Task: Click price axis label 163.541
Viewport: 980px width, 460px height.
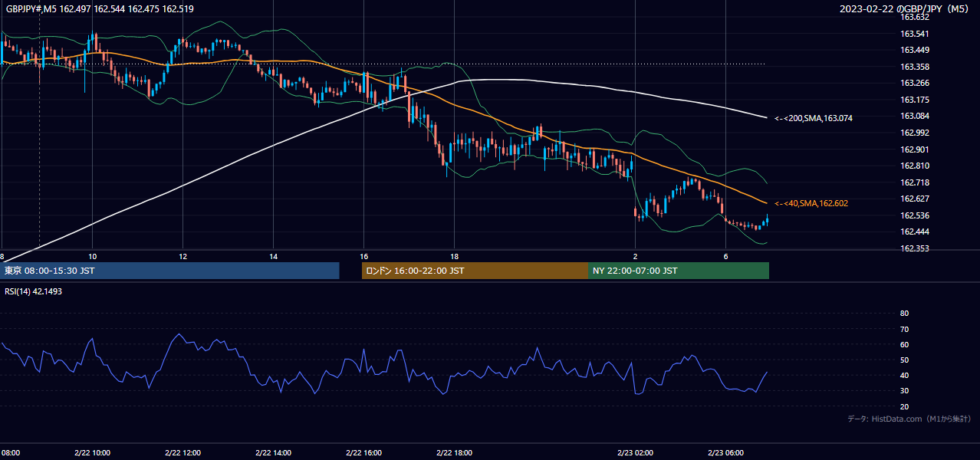Action: 914,34
